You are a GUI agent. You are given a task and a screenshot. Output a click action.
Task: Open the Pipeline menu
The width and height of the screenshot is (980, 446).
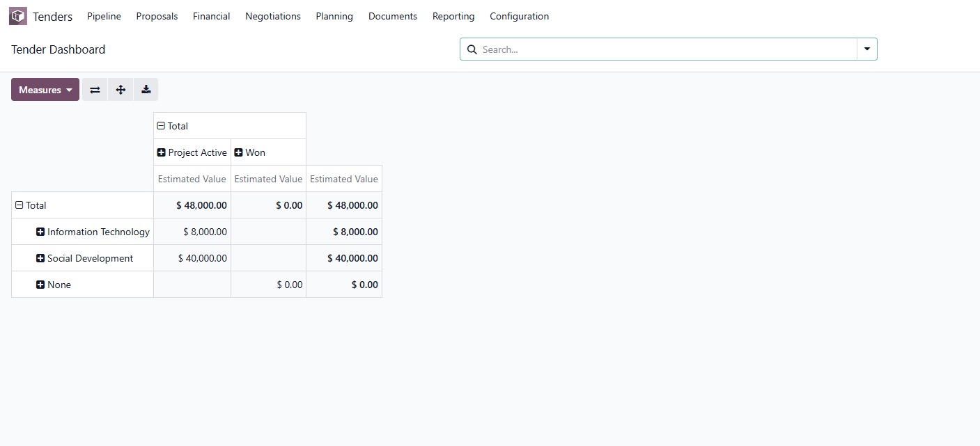[x=104, y=16]
